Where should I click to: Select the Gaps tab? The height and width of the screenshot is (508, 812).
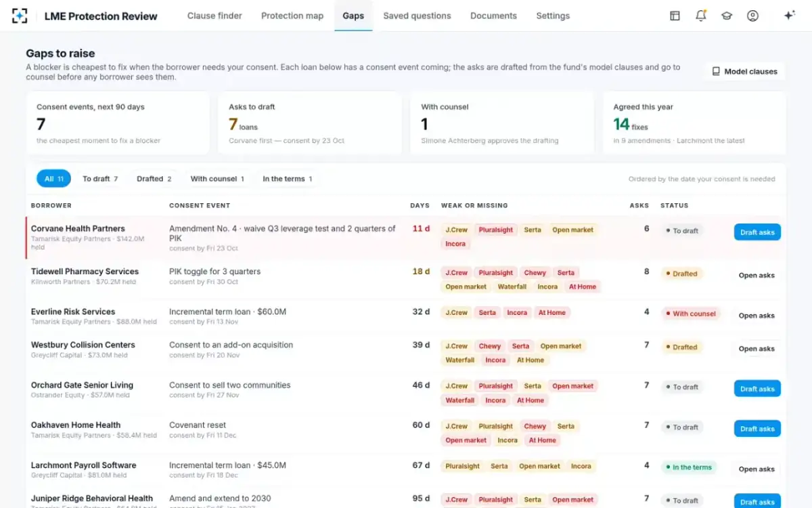point(353,16)
